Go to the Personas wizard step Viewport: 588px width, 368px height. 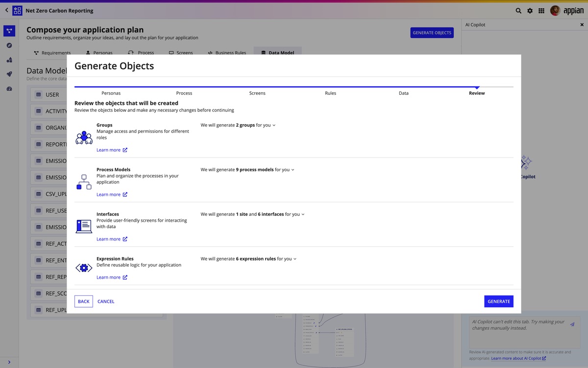(x=111, y=93)
